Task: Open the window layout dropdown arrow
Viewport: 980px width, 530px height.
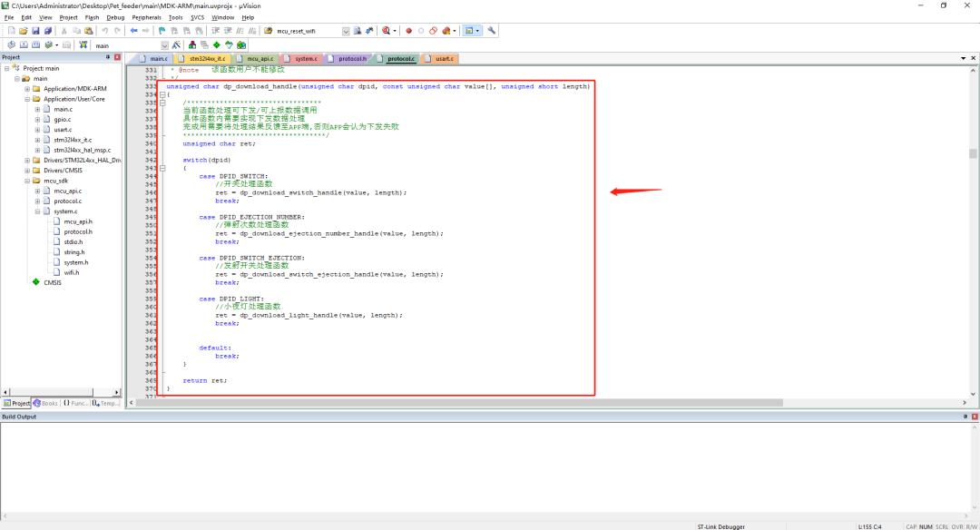Action: tap(477, 31)
